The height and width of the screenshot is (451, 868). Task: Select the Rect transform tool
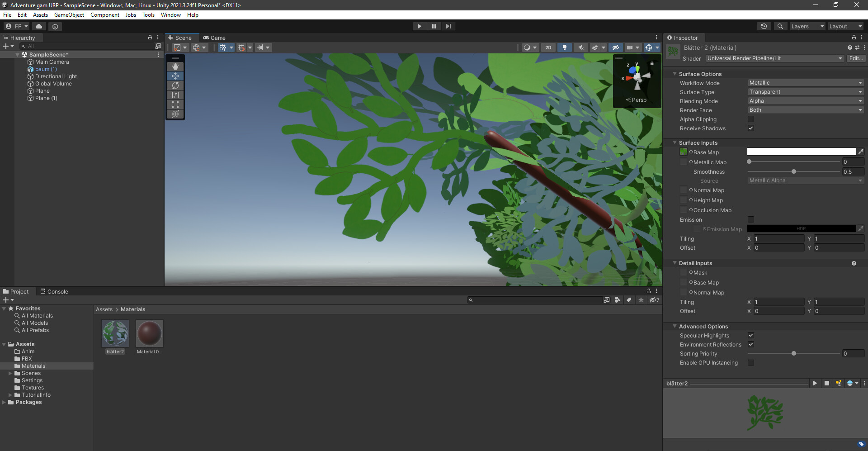175,104
